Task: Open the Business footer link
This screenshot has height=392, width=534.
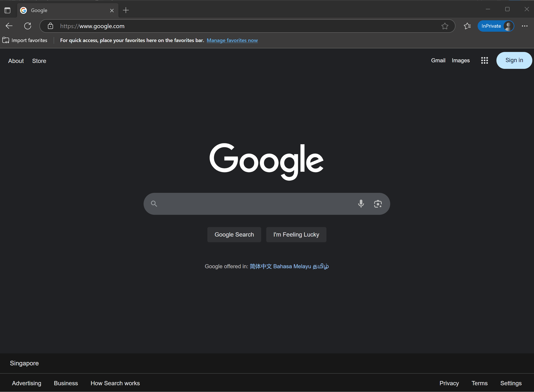Action: (66, 383)
